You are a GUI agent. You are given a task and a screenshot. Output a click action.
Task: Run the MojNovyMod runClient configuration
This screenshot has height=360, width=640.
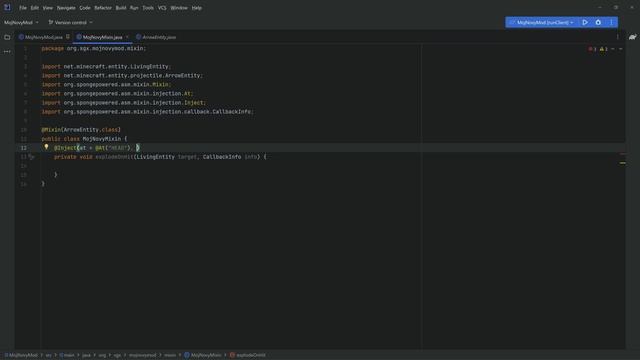click(x=585, y=22)
